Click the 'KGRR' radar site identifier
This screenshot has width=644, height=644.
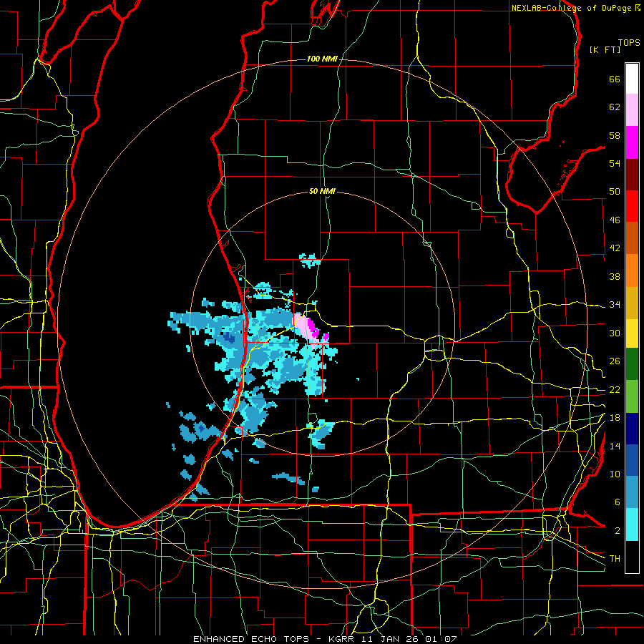(x=341, y=639)
